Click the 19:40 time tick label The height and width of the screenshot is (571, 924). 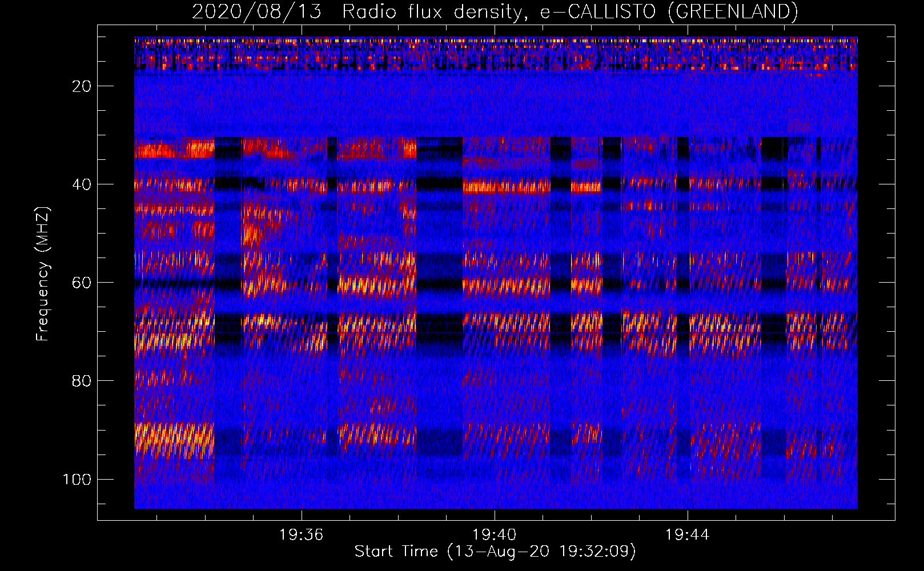pyautogui.click(x=494, y=535)
